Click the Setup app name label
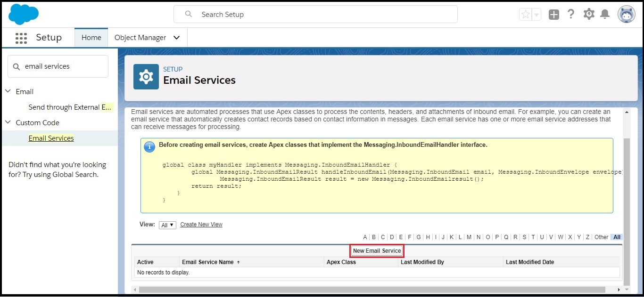The width and height of the screenshot is (644, 297). click(x=49, y=38)
